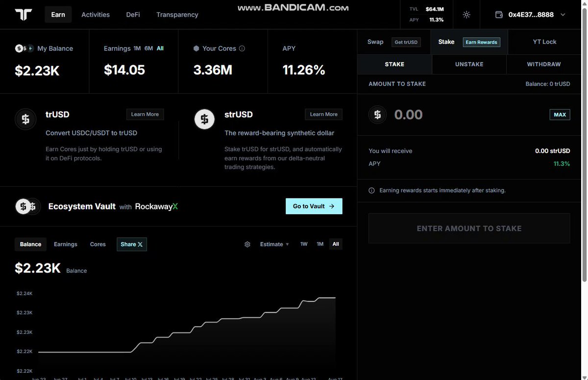Open the Transparency tab

click(x=177, y=15)
